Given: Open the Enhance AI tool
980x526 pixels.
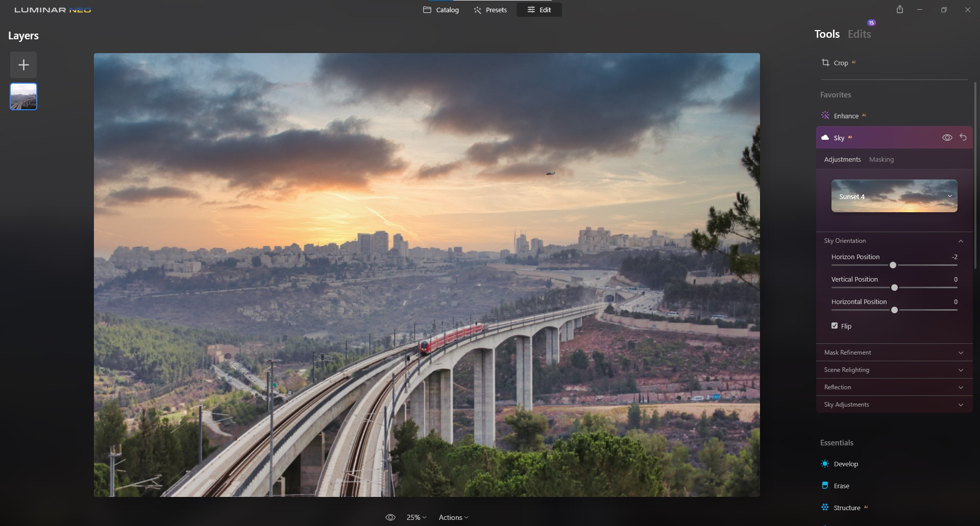Looking at the screenshot, I should click(x=847, y=116).
